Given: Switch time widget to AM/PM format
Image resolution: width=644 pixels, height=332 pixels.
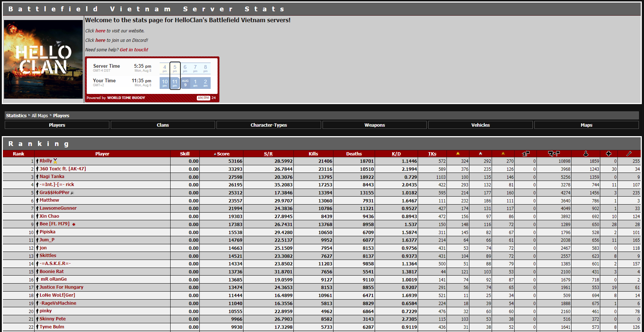Looking at the screenshot, I should 203,98.
